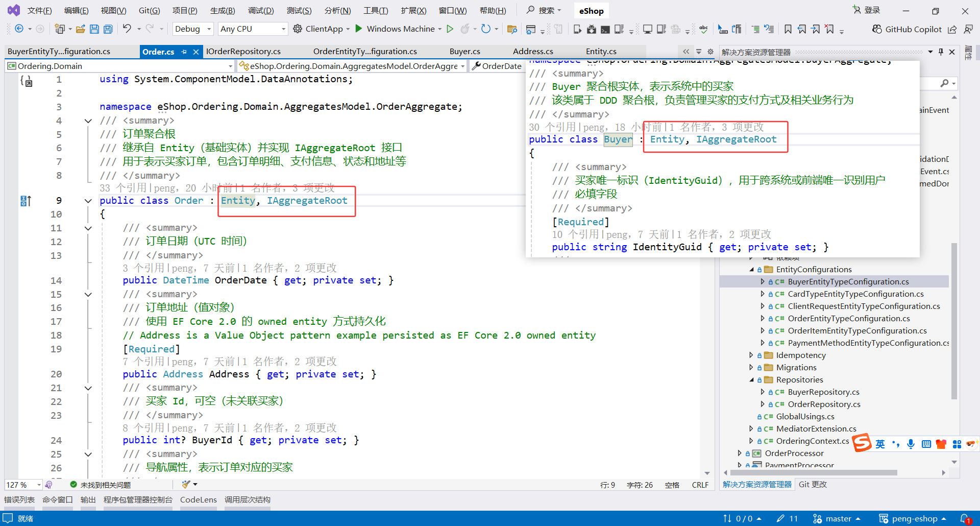Go to previous bookmark icon
This screenshot has width=980, height=526.
(802, 29)
